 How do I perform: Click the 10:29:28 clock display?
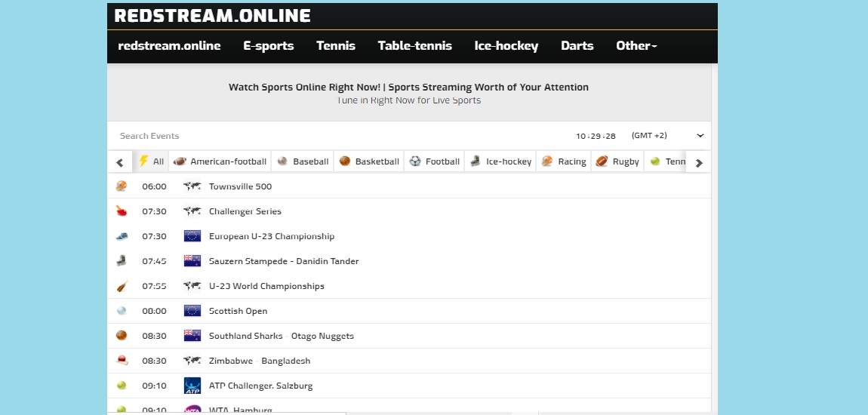(x=596, y=136)
